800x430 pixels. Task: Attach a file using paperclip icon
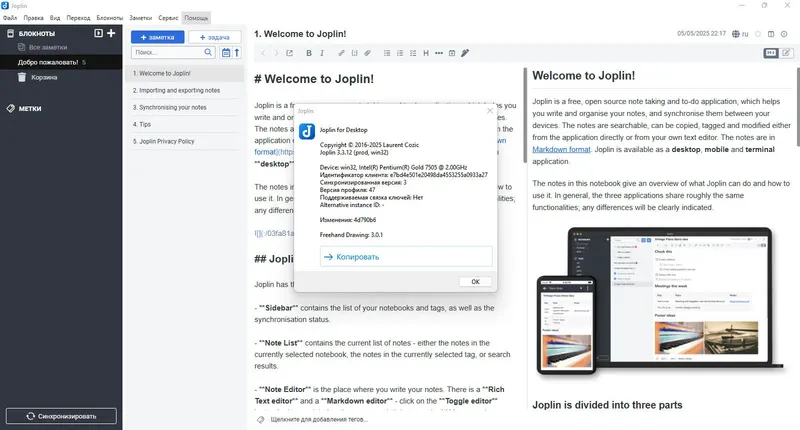(x=367, y=53)
